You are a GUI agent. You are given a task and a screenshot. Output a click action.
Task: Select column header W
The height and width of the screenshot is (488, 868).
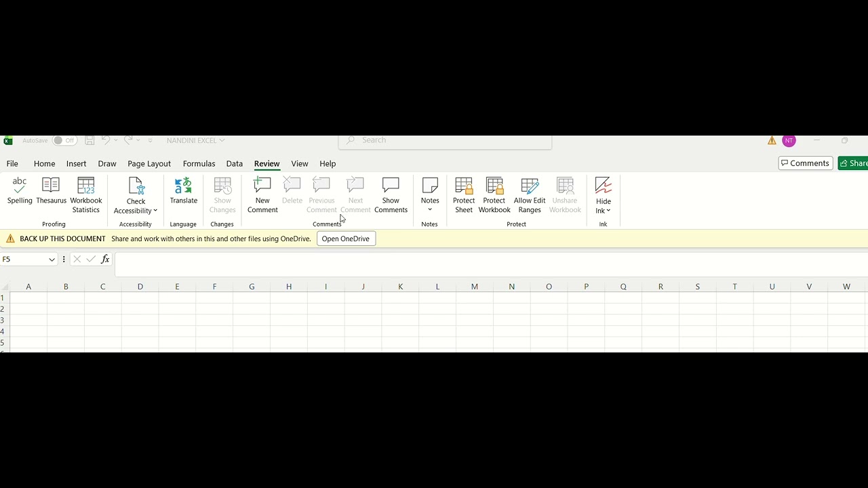click(x=846, y=287)
